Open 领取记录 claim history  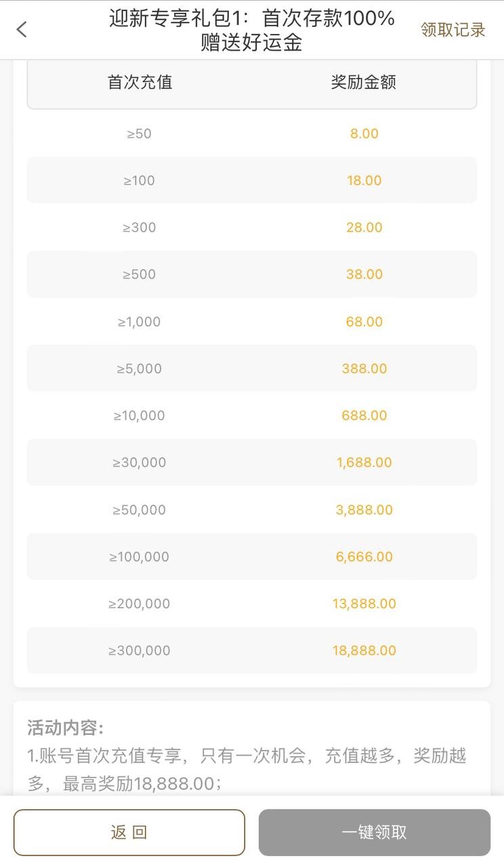(x=453, y=30)
